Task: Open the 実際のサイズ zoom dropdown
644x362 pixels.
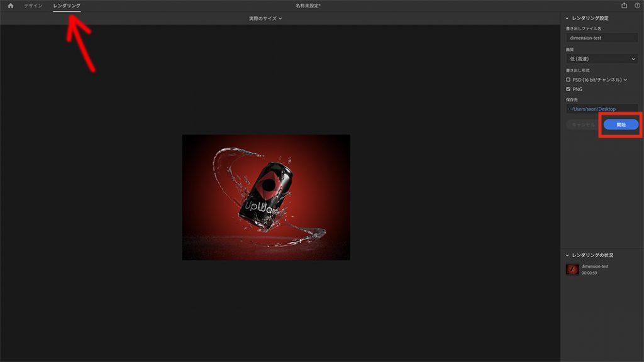Action: [x=265, y=19]
